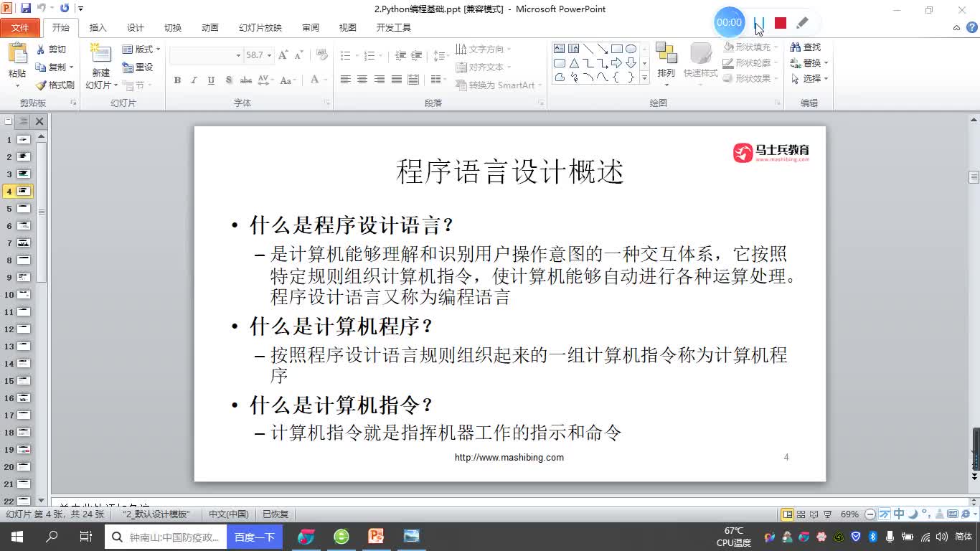Pick the text box shape in gallery
This screenshot has height=551, width=980.
[560, 49]
